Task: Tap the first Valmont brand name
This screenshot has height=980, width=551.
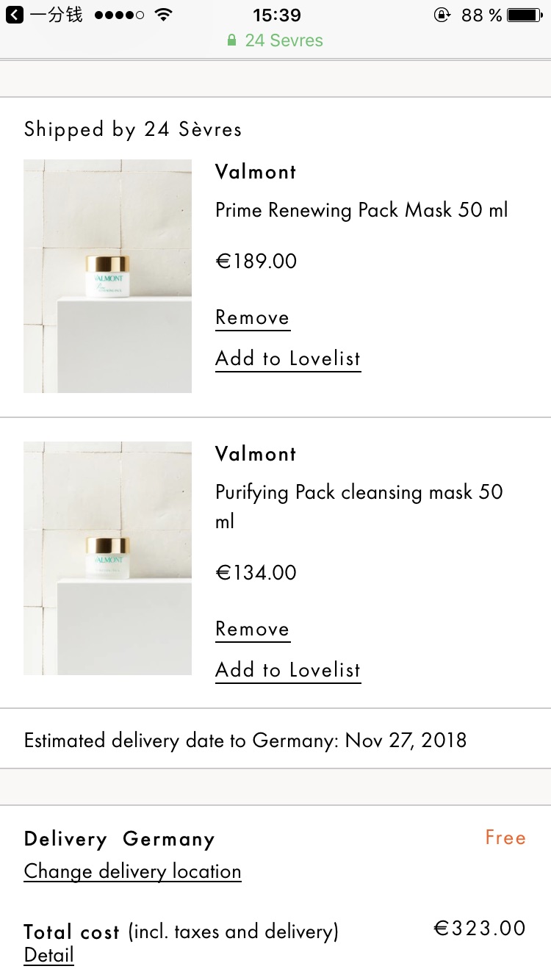Action: pyautogui.click(x=256, y=172)
